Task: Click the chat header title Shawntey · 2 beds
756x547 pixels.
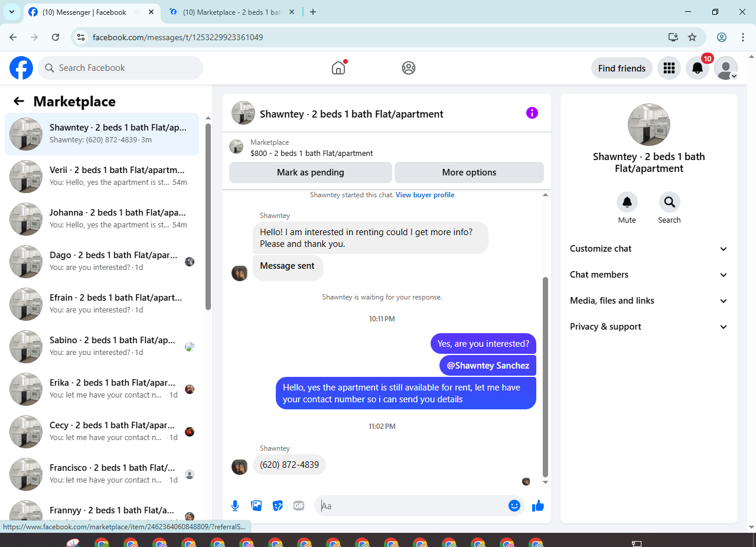Action: (351, 114)
